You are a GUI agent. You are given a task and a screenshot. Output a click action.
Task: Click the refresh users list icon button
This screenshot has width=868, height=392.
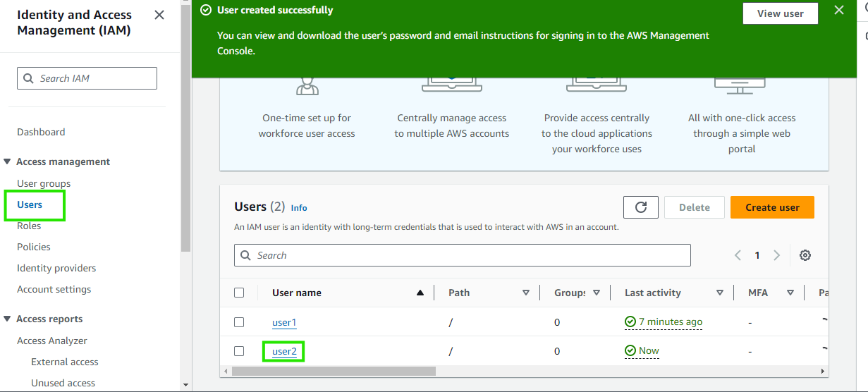pyautogui.click(x=641, y=207)
